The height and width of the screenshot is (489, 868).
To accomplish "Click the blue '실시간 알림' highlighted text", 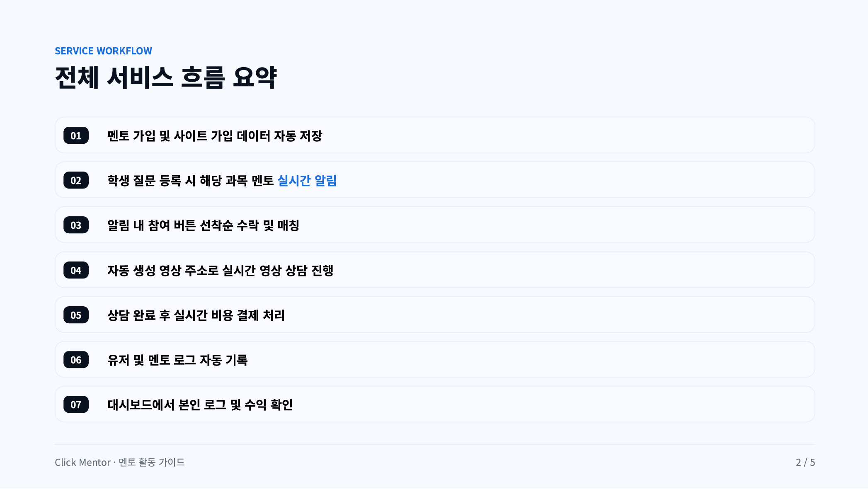I will click(307, 181).
